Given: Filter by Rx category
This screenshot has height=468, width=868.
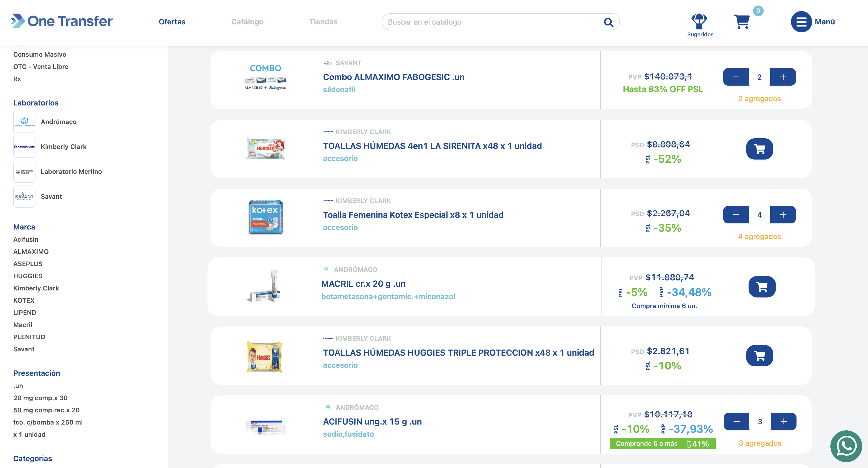Looking at the screenshot, I should (x=17, y=78).
